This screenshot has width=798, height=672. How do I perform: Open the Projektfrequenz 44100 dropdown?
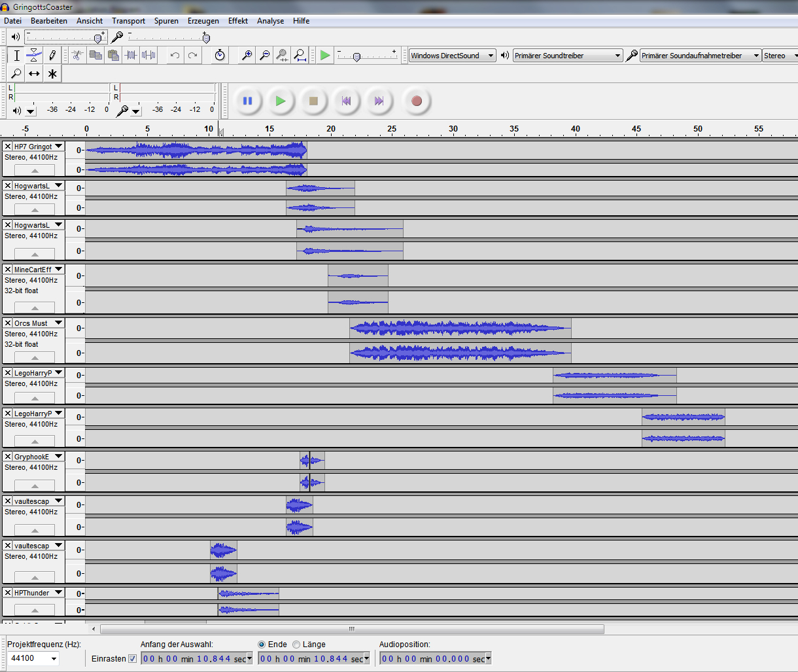coord(54,658)
